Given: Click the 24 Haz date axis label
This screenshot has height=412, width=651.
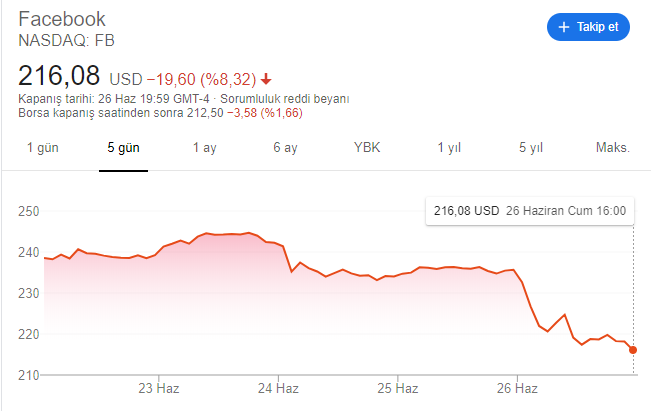Looking at the screenshot, I should pos(277,387).
